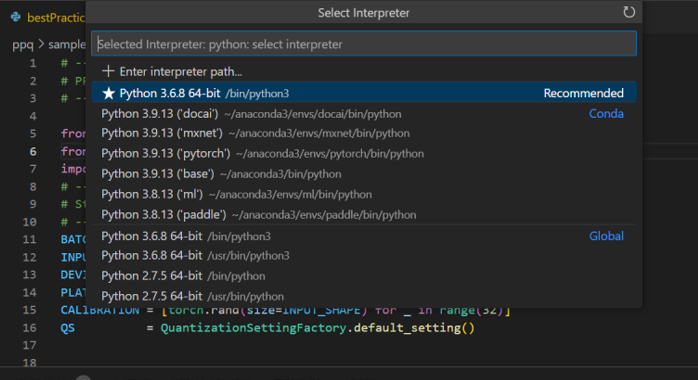Select recommended Python 3.6.8 64-bit /bin/python3
The height and width of the screenshot is (380, 698).
point(364,93)
